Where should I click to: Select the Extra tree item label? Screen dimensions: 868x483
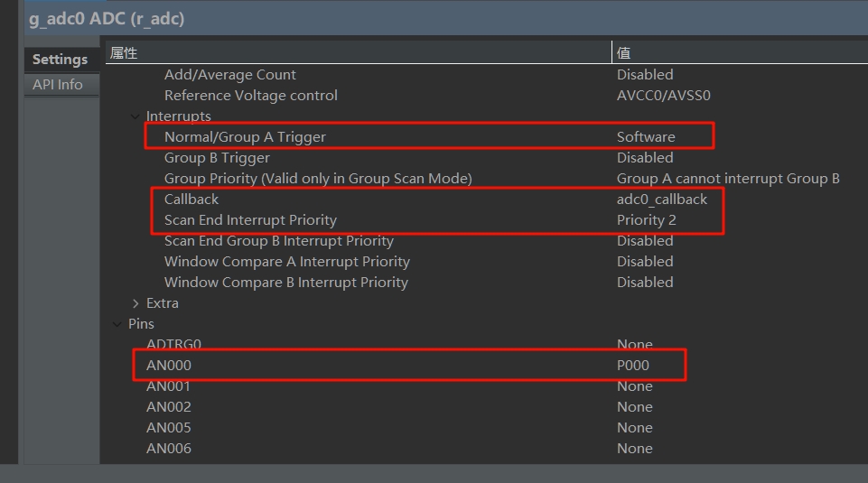point(163,303)
